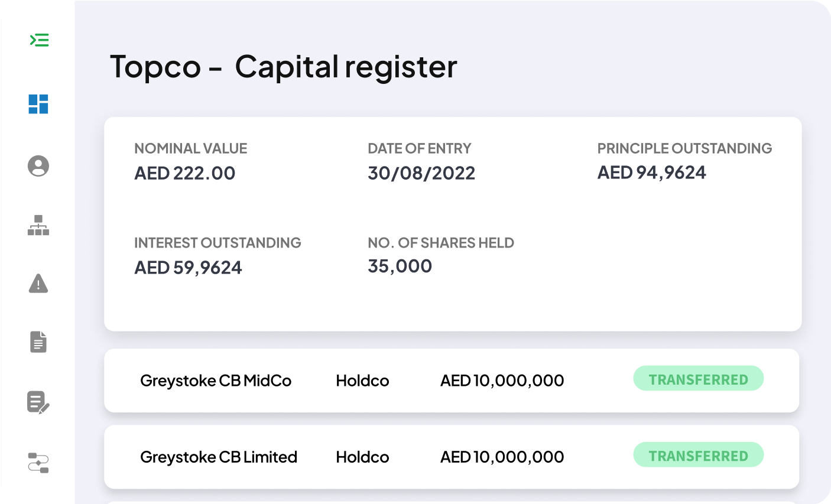831x504 pixels.
Task: Open the organization hierarchy chart icon
Action: (38, 225)
